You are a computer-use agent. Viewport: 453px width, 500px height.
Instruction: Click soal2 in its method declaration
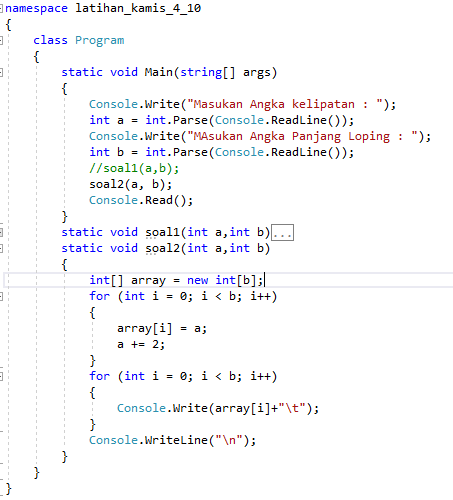(x=162, y=248)
